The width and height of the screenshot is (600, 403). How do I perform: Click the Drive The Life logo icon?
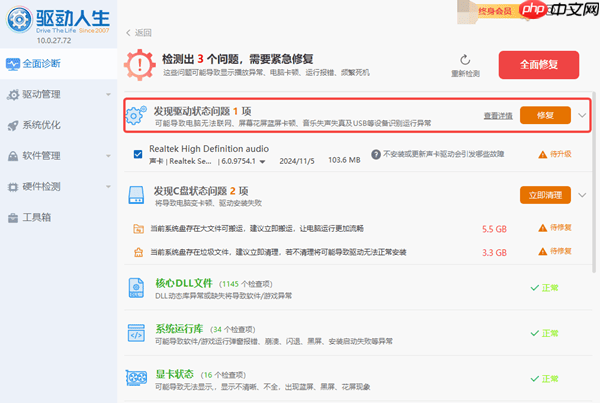point(19,19)
